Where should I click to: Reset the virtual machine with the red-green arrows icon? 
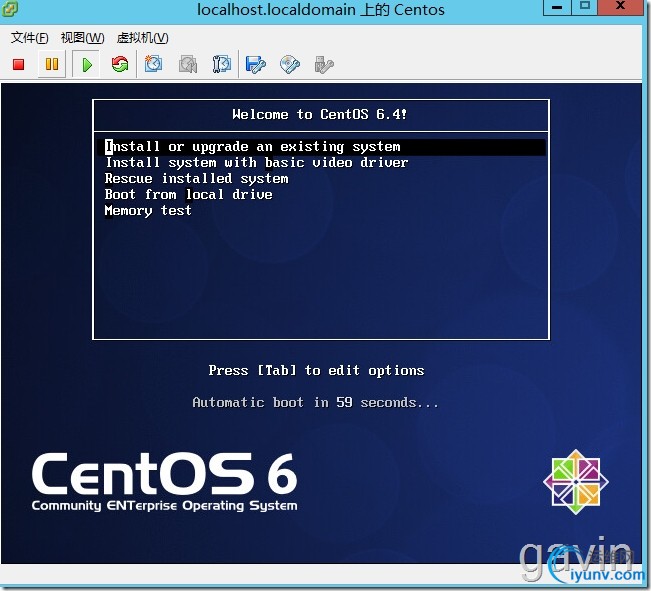pyautogui.click(x=120, y=64)
